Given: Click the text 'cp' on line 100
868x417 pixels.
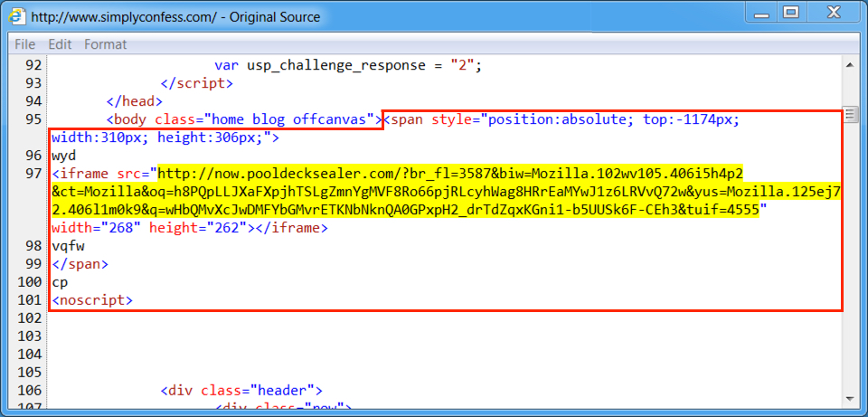Looking at the screenshot, I should point(60,282).
